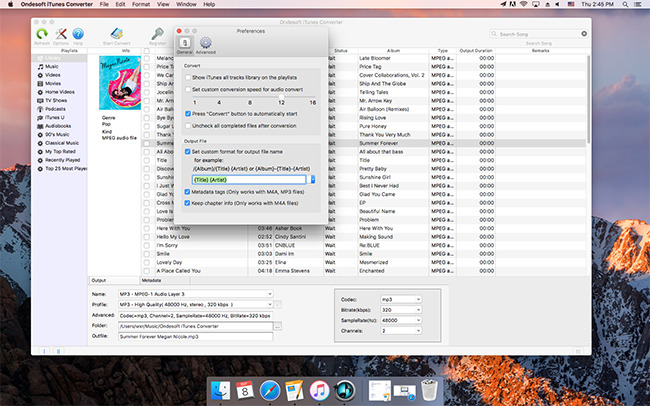Select the Library item in Playlists

pos(59,58)
